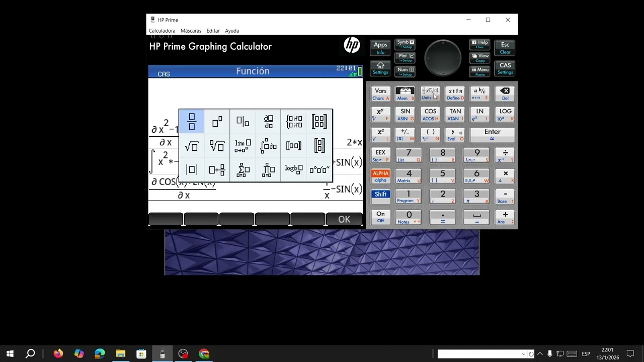Open the Ayuda menu
The image size is (644, 362).
(x=232, y=31)
